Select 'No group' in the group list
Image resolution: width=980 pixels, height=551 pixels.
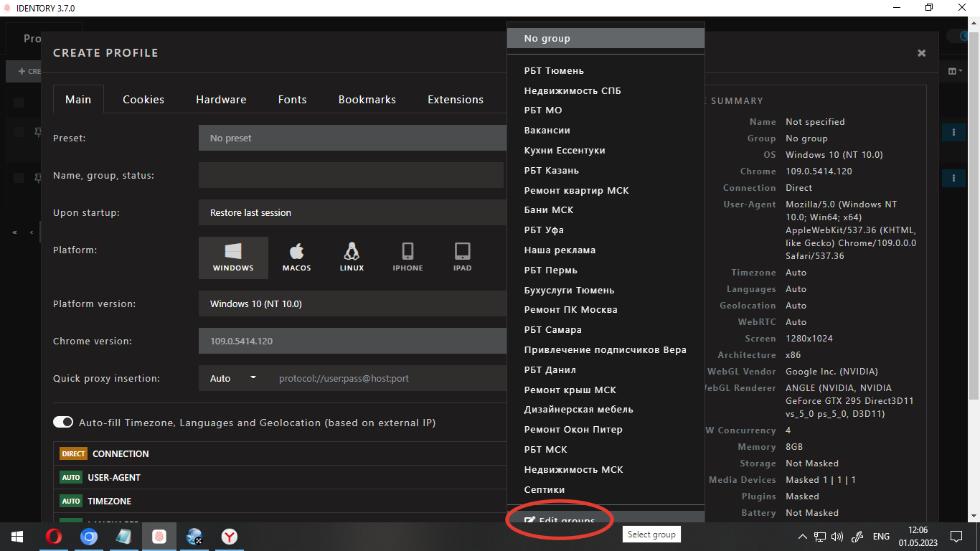click(605, 39)
